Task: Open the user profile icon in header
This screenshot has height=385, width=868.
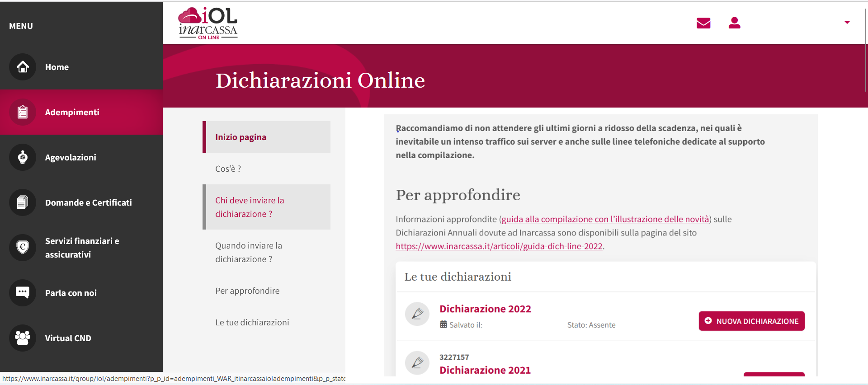Action: click(x=735, y=23)
